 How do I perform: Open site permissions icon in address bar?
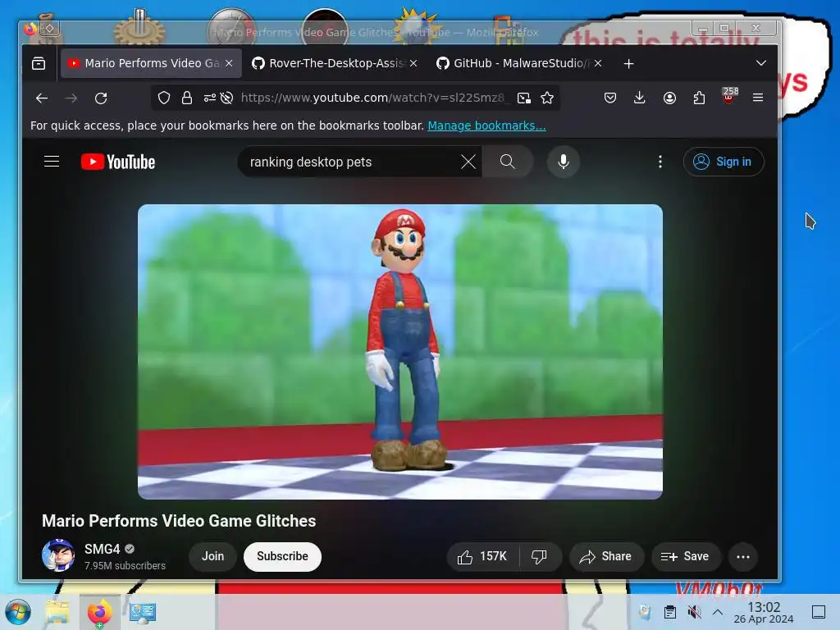coord(209,98)
